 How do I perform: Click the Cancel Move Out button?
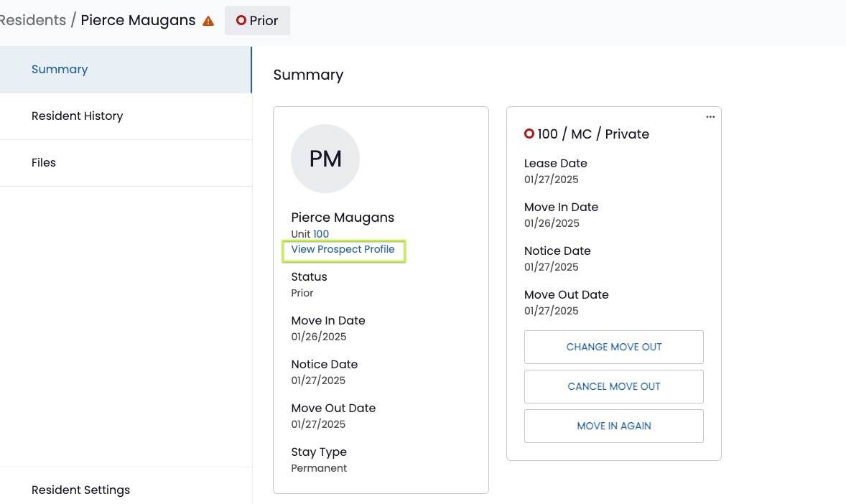[613, 386]
